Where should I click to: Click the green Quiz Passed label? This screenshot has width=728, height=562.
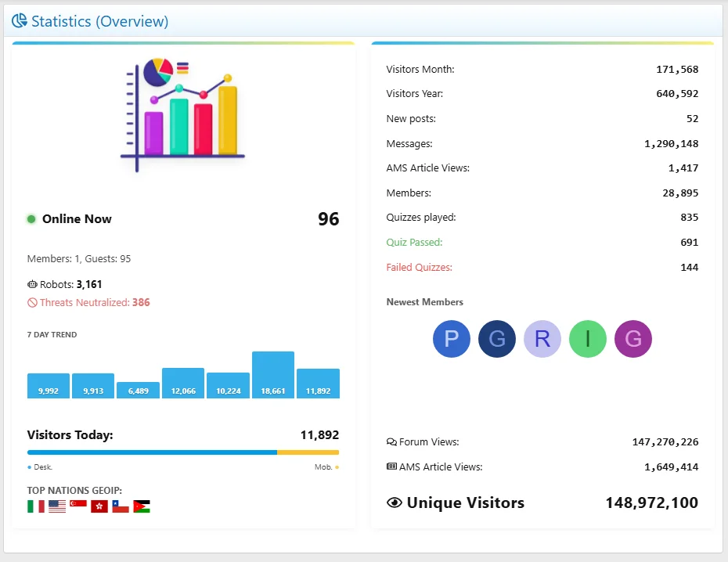(414, 243)
